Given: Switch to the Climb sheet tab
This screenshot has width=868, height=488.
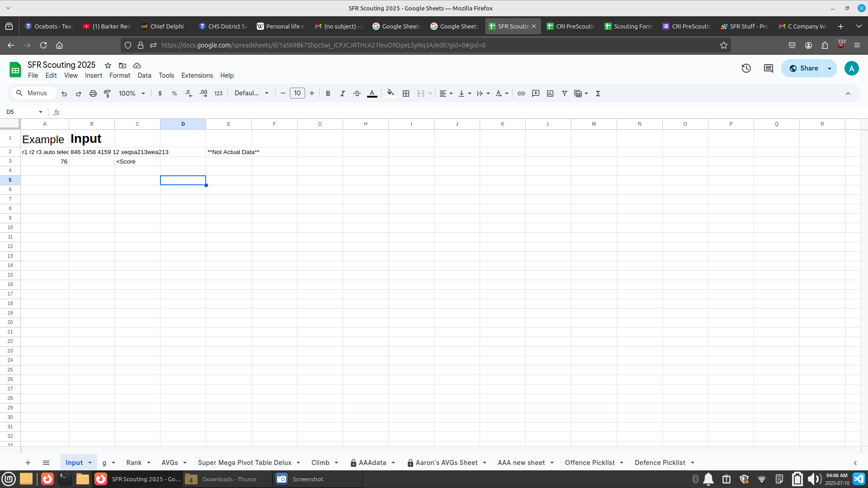Looking at the screenshot, I should tap(320, 463).
